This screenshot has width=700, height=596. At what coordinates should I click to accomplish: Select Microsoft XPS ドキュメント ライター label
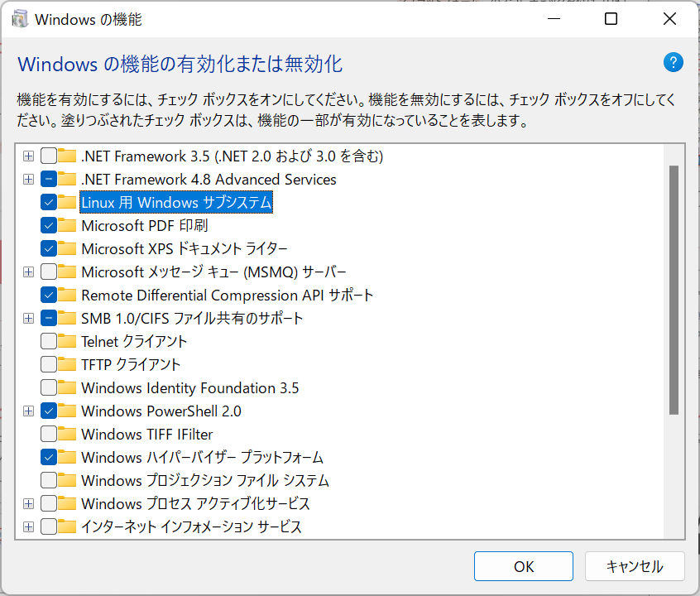pos(185,249)
